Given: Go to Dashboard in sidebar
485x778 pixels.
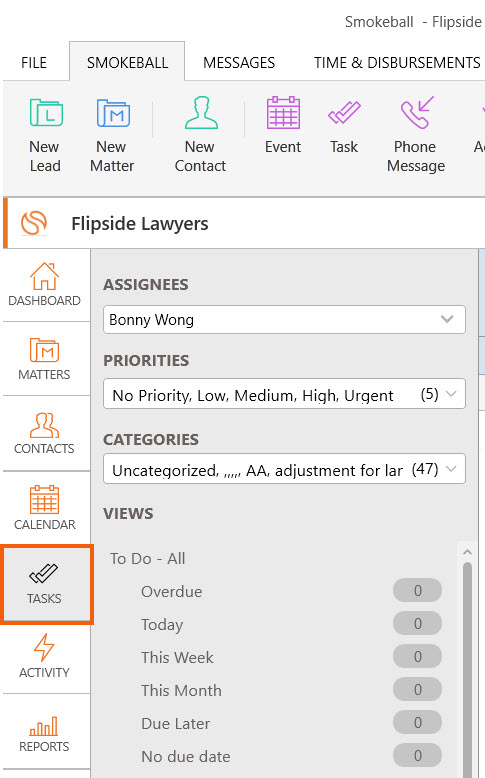Looking at the screenshot, I should (x=45, y=285).
